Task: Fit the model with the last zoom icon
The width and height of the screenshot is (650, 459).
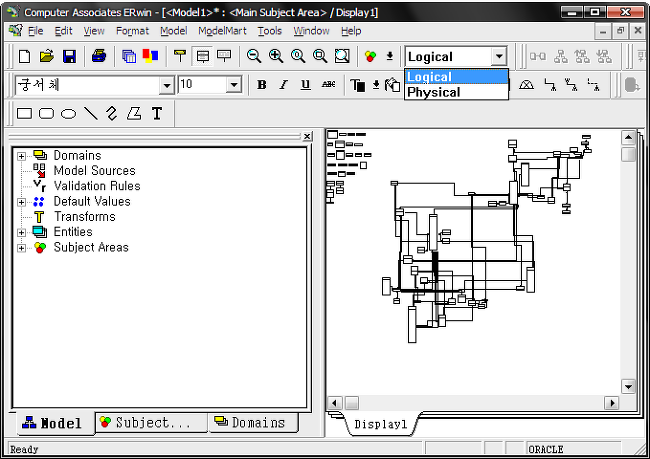Action: tap(342, 56)
